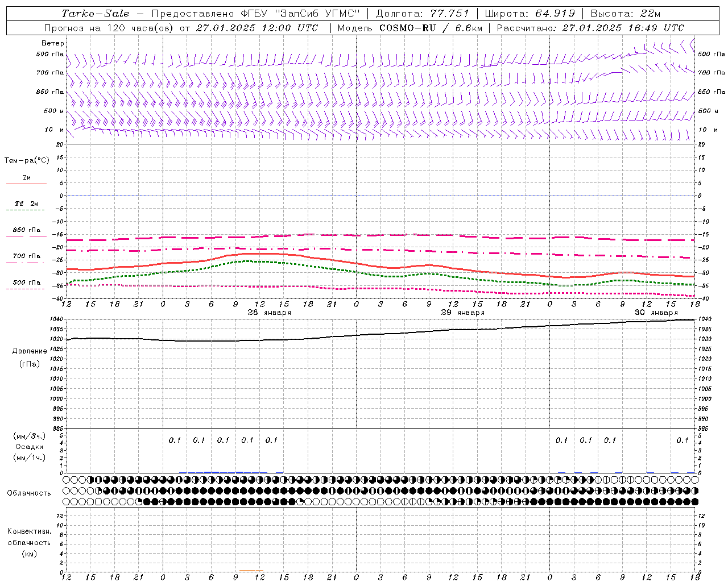Click the 'Осадки' precipitation label
This screenshot has width=728, height=582.
(29, 447)
